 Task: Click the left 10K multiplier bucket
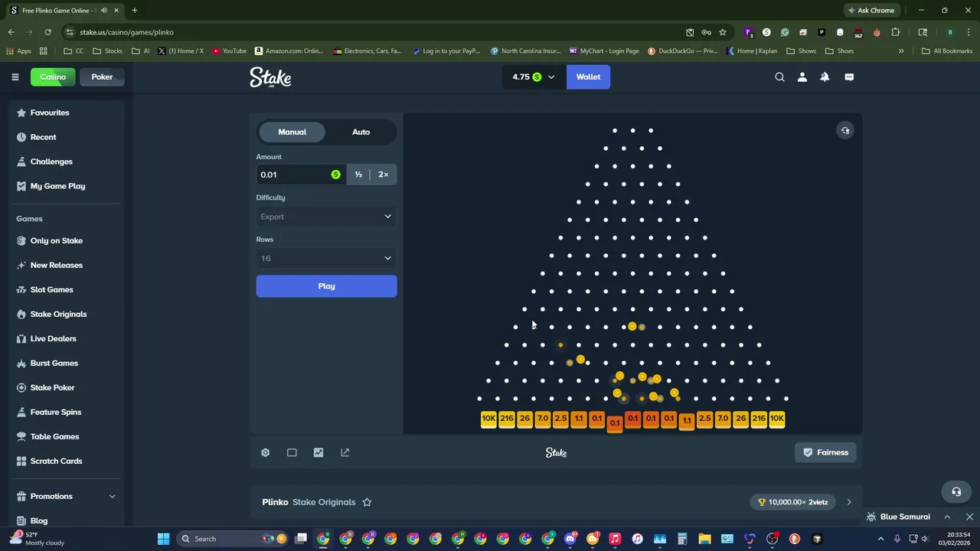(x=488, y=419)
